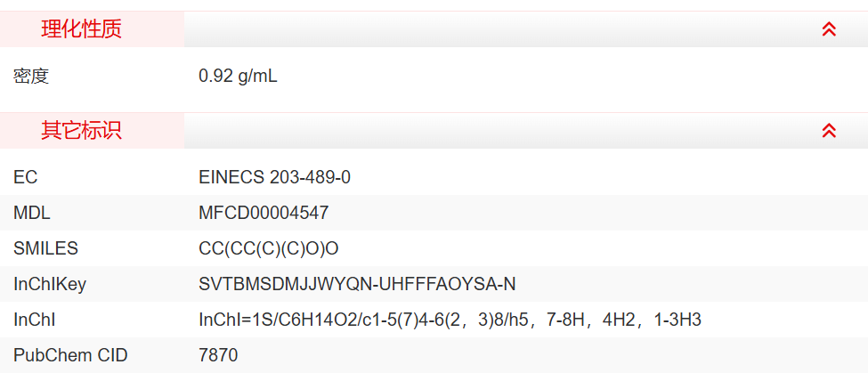Click the InChI row label
This screenshot has height=389, width=868.
point(35,320)
